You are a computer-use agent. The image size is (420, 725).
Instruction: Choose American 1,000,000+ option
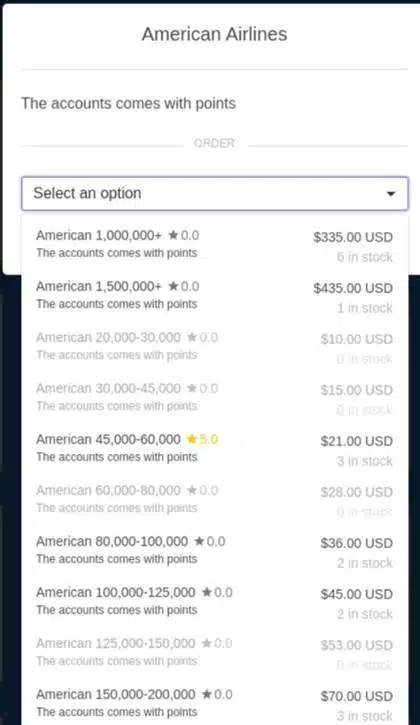pyautogui.click(x=215, y=245)
